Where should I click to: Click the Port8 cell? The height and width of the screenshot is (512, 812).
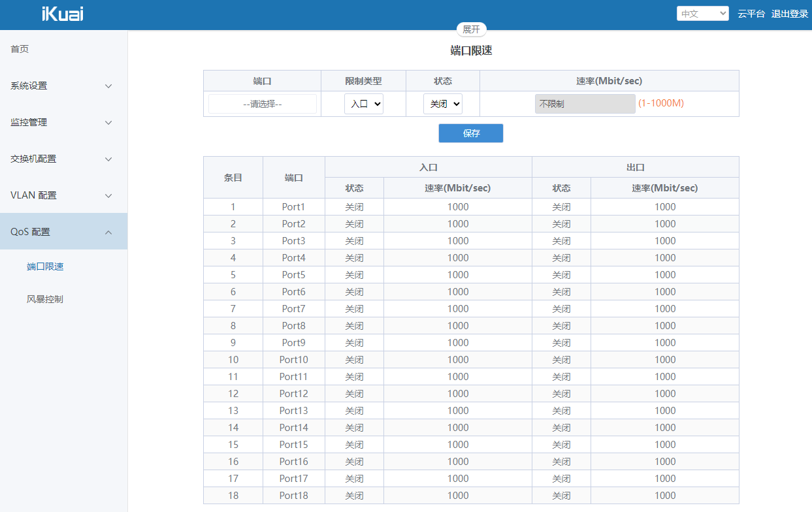[x=294, y=326]
